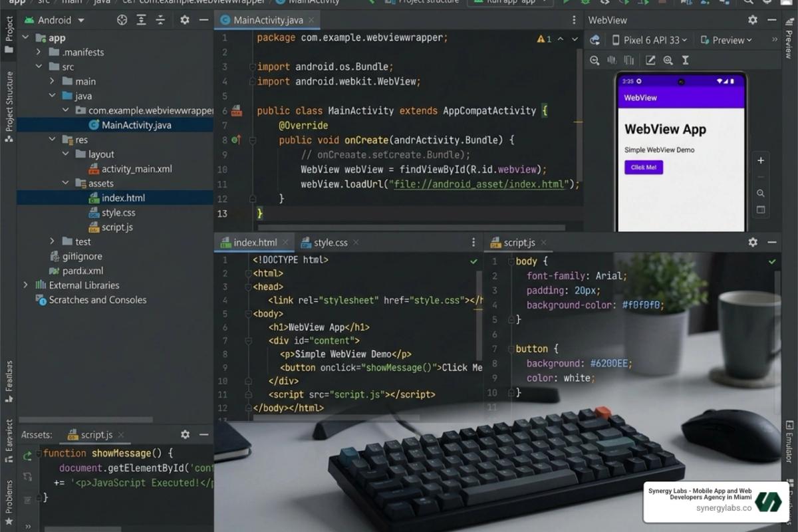Image resolution: width=798 pixels, height=532 pixels.
Task: Go to previous highlighted problem arrow
Action: [x=561, y=39]
